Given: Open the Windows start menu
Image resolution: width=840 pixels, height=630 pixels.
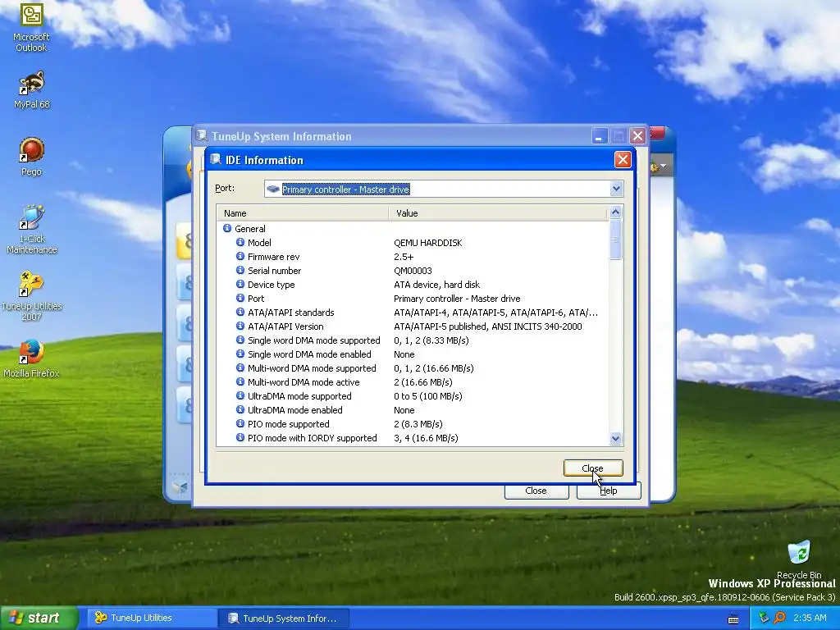Looking at the screenshot, I should coord(39,618).
